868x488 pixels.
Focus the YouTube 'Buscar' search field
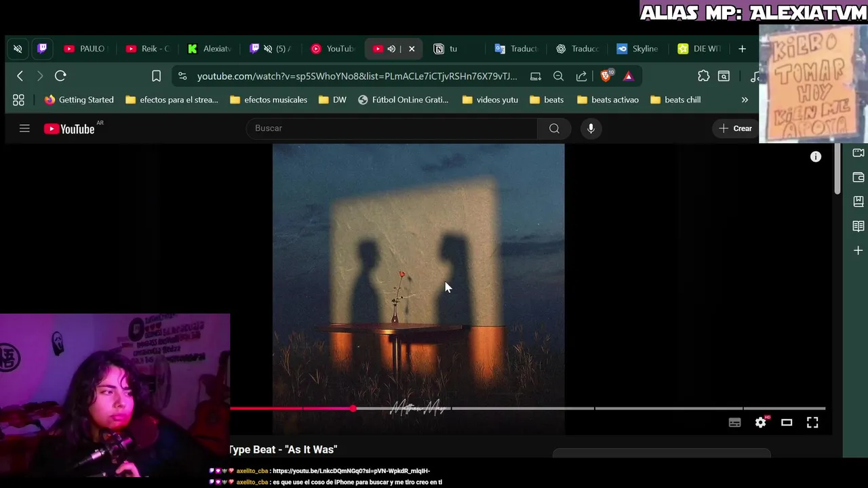(392, 128)
